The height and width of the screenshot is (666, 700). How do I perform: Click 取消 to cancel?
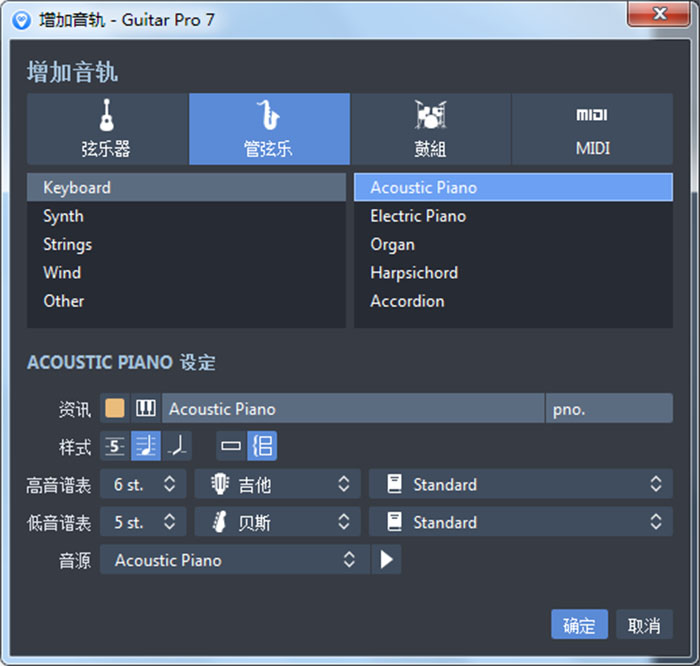click(643, 625)
